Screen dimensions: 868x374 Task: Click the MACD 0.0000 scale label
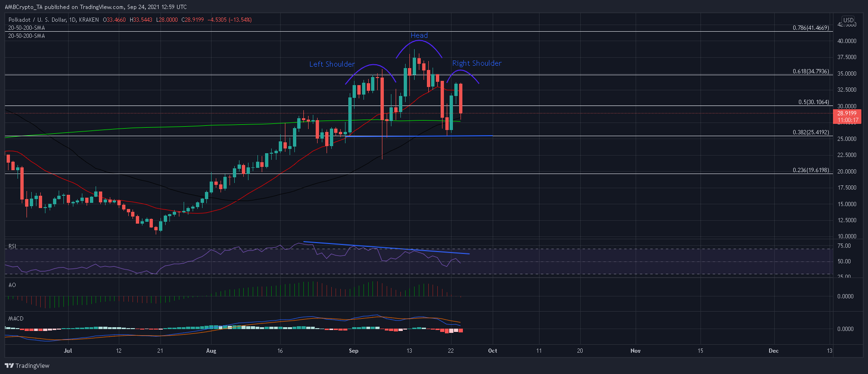(x=845, y=329)
